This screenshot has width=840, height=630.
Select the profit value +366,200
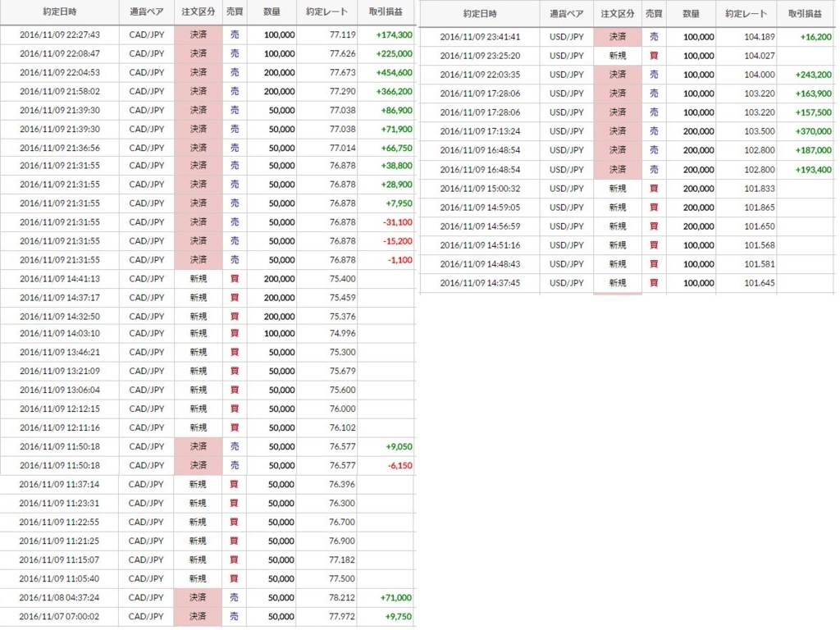pos(395,91)
